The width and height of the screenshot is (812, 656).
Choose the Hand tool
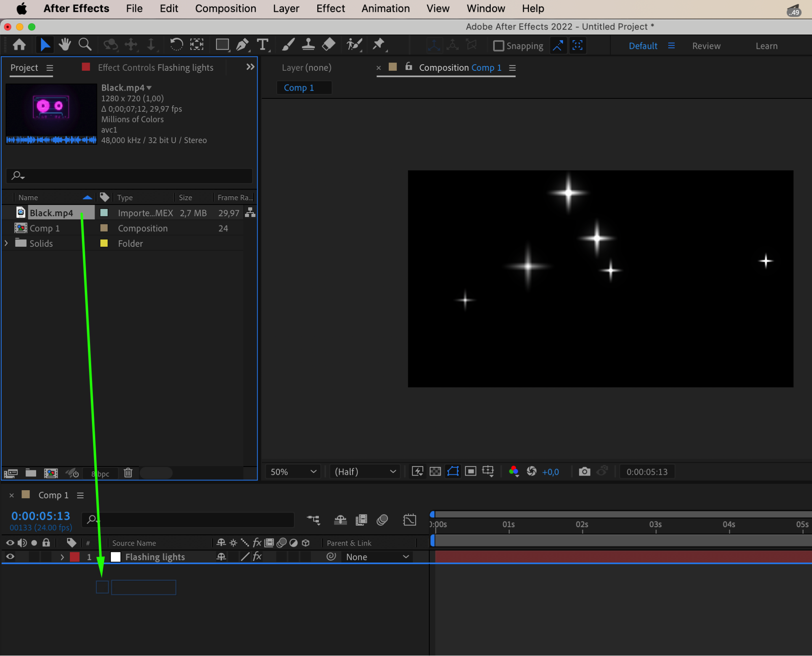pyautogui.click(x=65, y=45)
